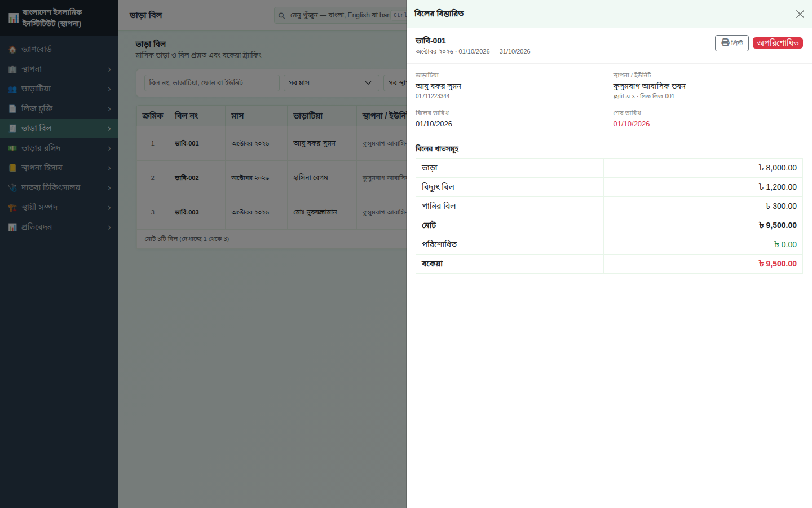
Task: Click the ড্যাশবোর্ড home icon in sidebar
Action: pos(12,50)
